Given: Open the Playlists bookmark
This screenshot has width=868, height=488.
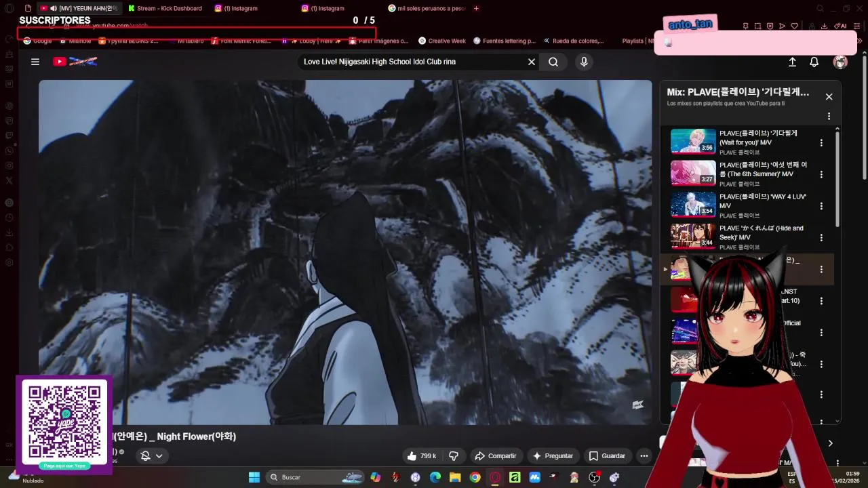Looking at the screenshot, I should pyautogui.click(x=637, y=41).
